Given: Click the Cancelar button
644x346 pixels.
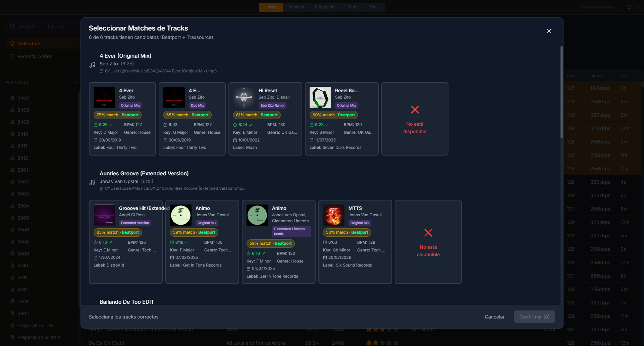Looking at the screenshot, I should (494, 316).
